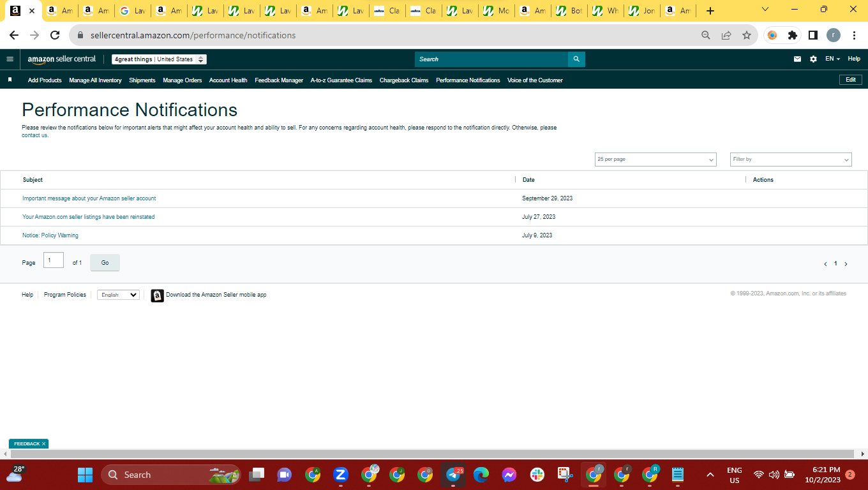Click the browser address bar URL
868x490 pixels.
(193, 35)
